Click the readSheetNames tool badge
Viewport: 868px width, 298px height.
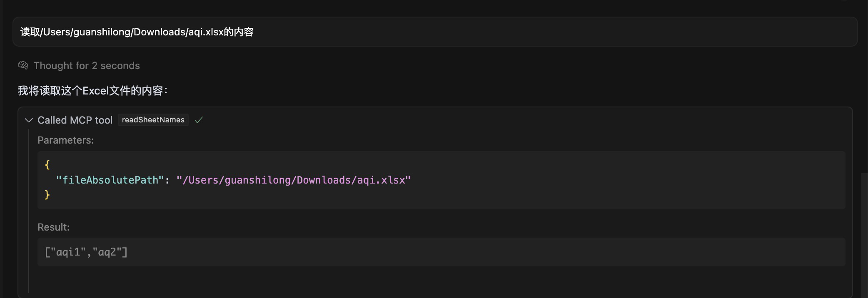(153, 120)
